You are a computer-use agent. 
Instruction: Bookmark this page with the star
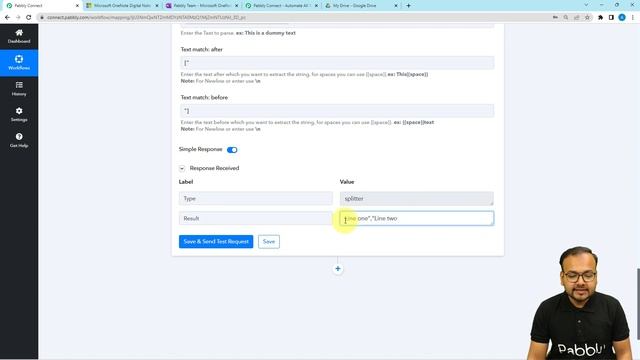pyautogui.click(x=587, y=17)
